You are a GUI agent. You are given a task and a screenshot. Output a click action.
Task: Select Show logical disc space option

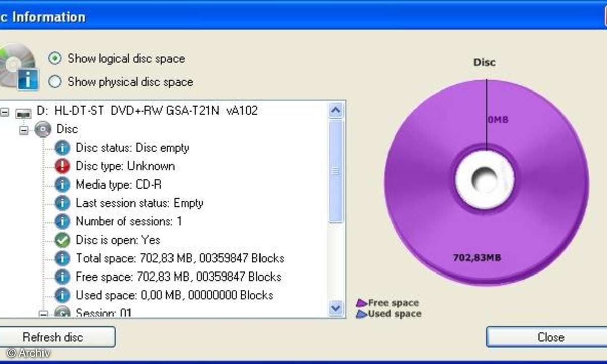pos(55,58)
